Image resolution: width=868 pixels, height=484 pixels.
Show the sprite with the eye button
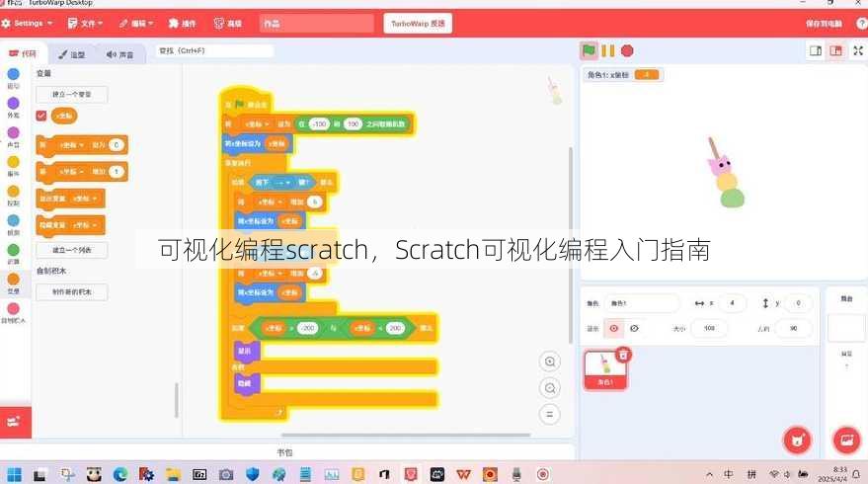point(614,328)
